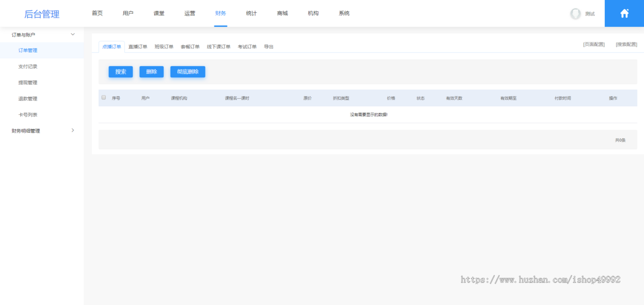Click the 用户 column header in the table
The height and width of the screenshot is (305, 644).
coord(145,98)
